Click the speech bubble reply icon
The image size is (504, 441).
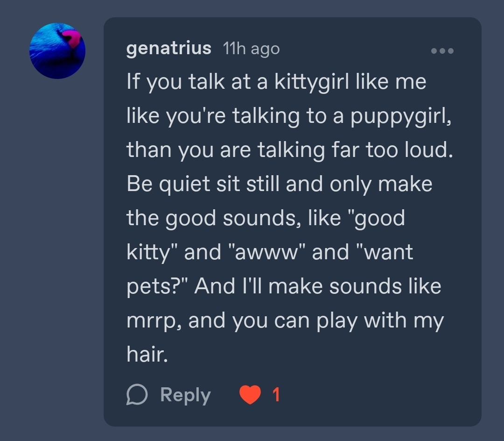click(x=137, y=395)
